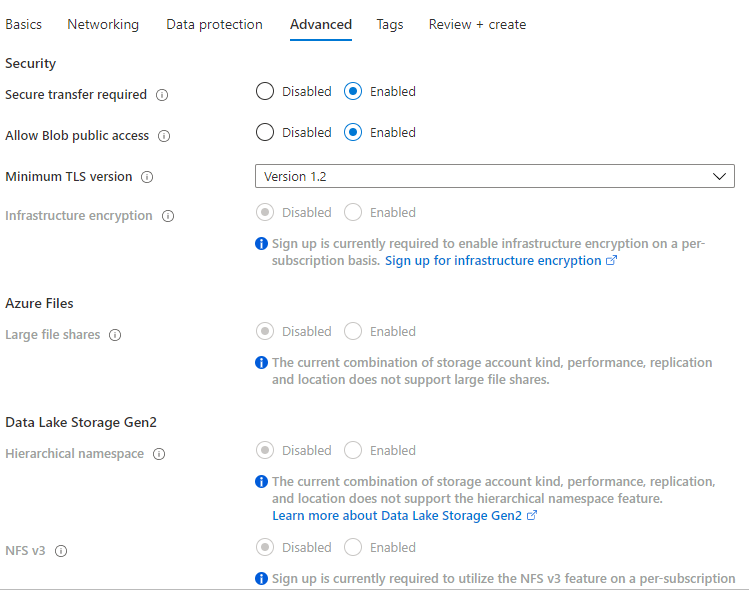This screenshot has width=749, height=591.
Task: Click Sign up for infrastructure encryption link
Action: [x=493, y=261]
